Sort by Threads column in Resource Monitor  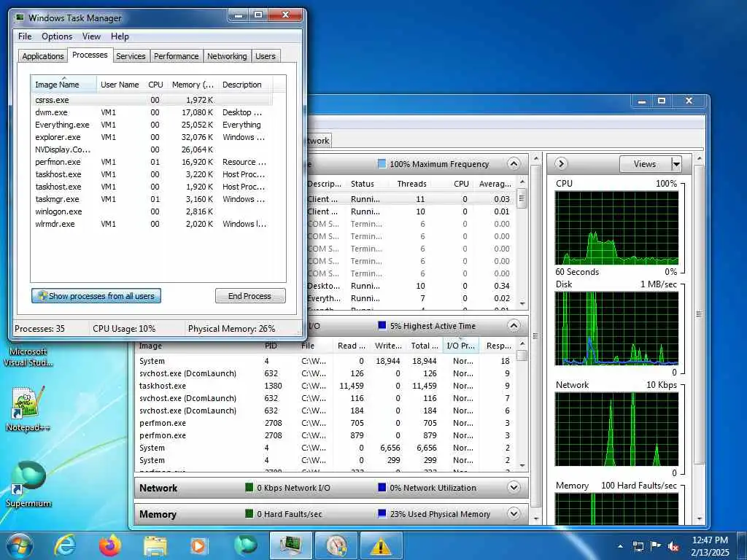[411, 184]
